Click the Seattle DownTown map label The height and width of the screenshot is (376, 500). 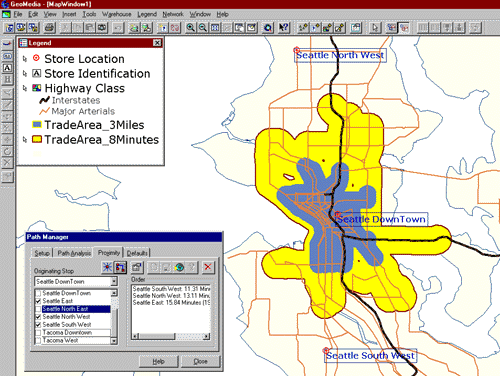[x=382, y=219]
